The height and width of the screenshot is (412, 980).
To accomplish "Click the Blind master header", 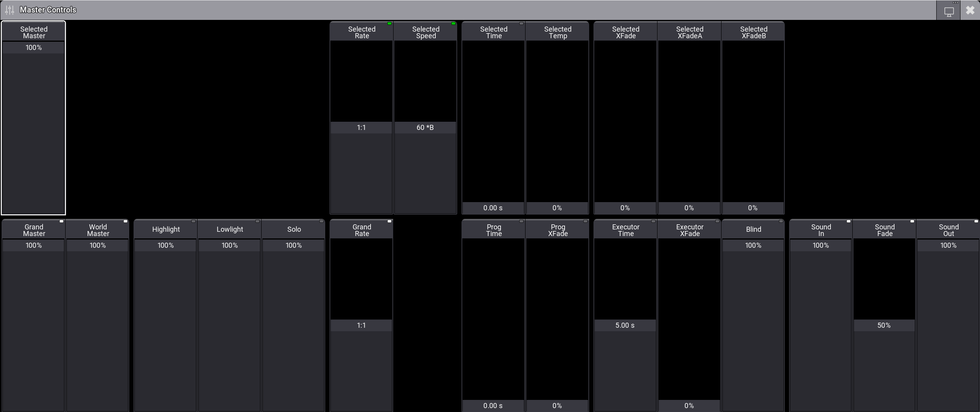I will click(x=753, y=229).
